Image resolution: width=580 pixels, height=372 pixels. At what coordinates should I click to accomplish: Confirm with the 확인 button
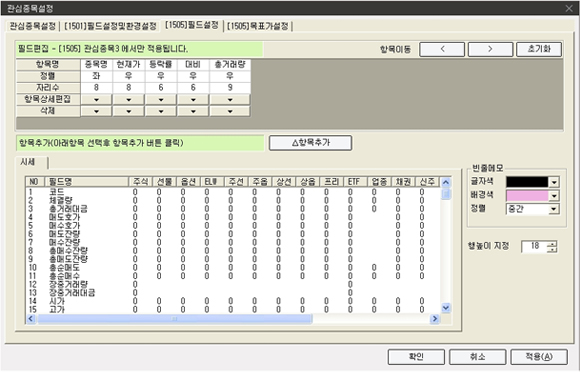(x=416, y=357)
